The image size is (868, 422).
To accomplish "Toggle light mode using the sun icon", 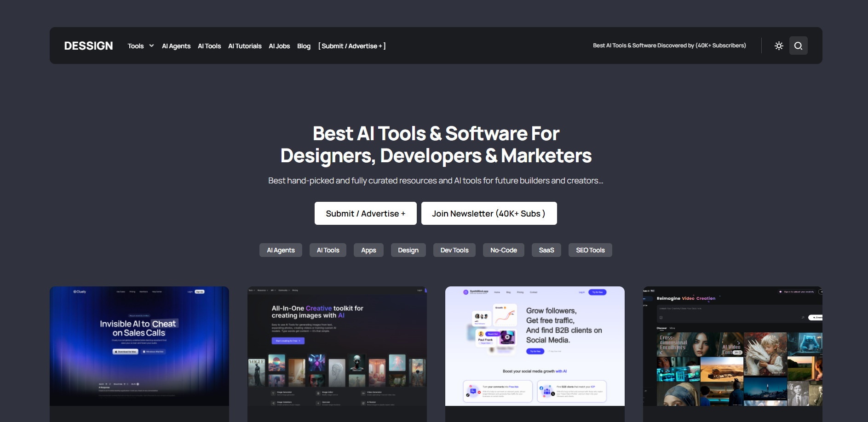I will click(x=779, y=46).
